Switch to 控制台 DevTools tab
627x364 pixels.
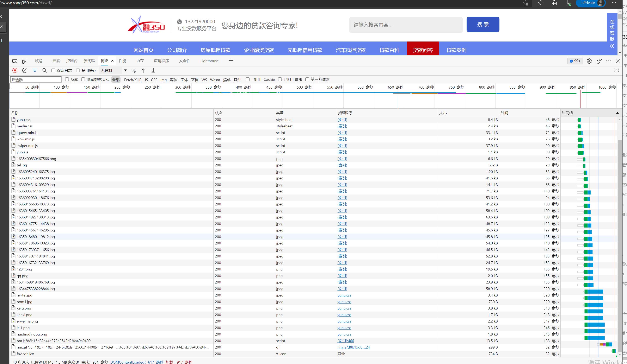72,61
